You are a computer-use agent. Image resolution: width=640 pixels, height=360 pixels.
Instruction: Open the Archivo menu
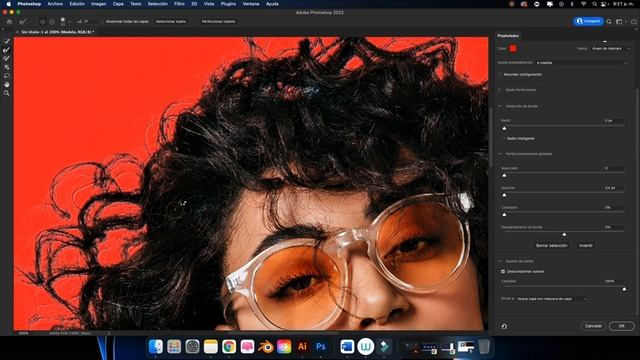click(55, 4)
